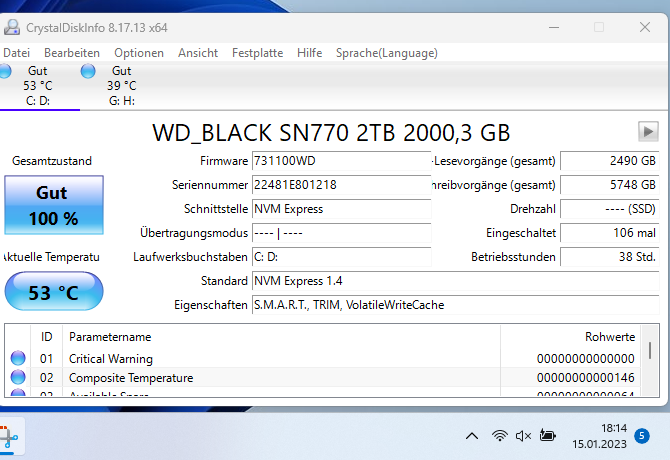Click the Gesamtzustand label
670x460 pixels.
[x=52, y=161]
